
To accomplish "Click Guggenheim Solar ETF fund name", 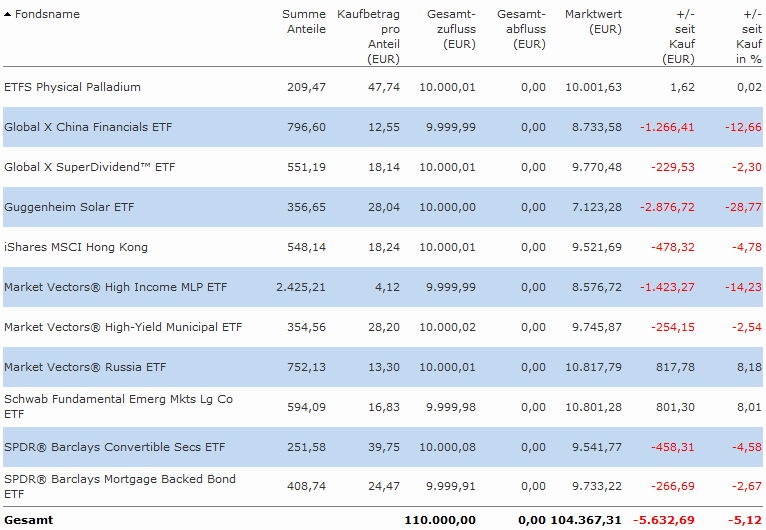I will (x=69, y=207).
